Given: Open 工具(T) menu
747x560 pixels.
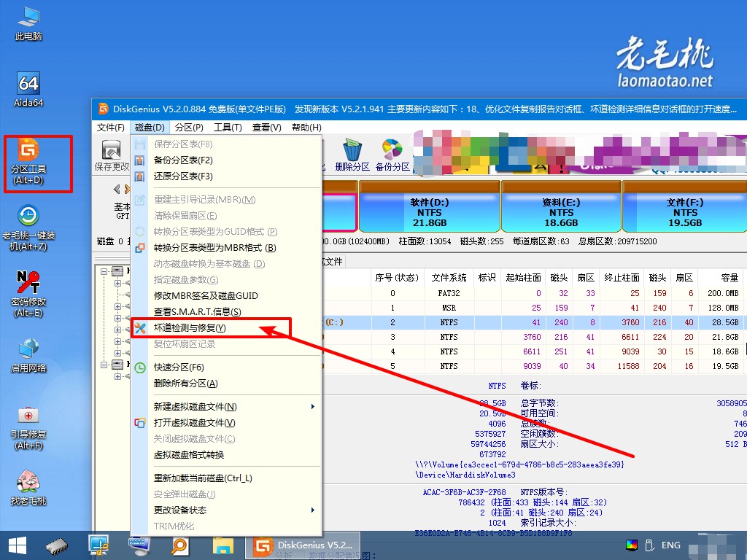Looking at the screenshot, I should coord(228,128).
